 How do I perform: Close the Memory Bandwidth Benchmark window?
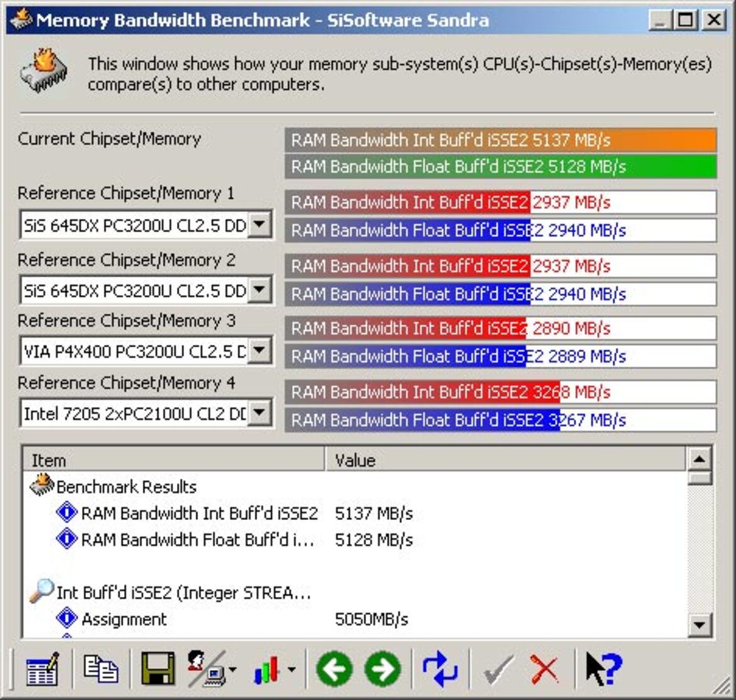tap(715, 20)
